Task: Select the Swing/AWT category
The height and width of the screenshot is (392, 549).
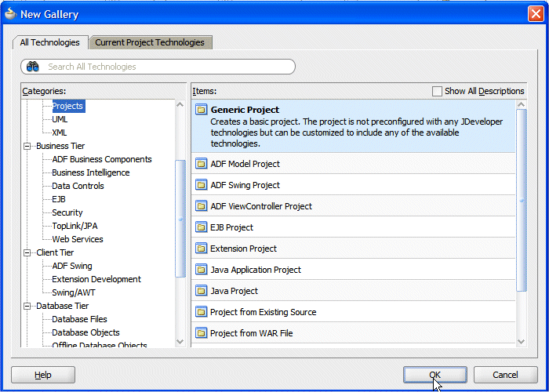Action: (x=74, y=292)
